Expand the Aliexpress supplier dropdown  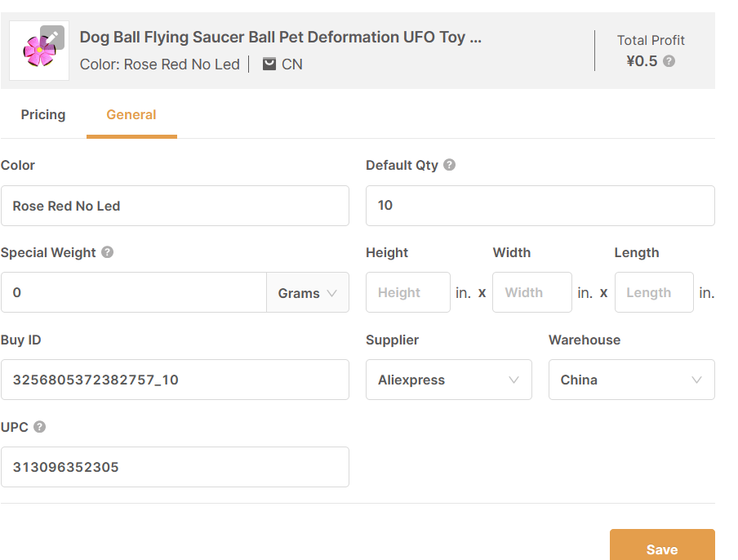tap(448, 380)
